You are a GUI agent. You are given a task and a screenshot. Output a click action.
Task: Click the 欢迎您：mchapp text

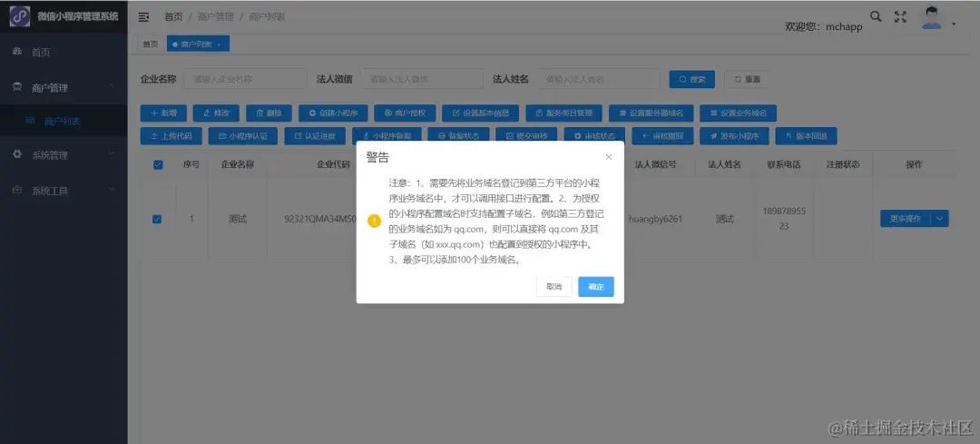824,27
